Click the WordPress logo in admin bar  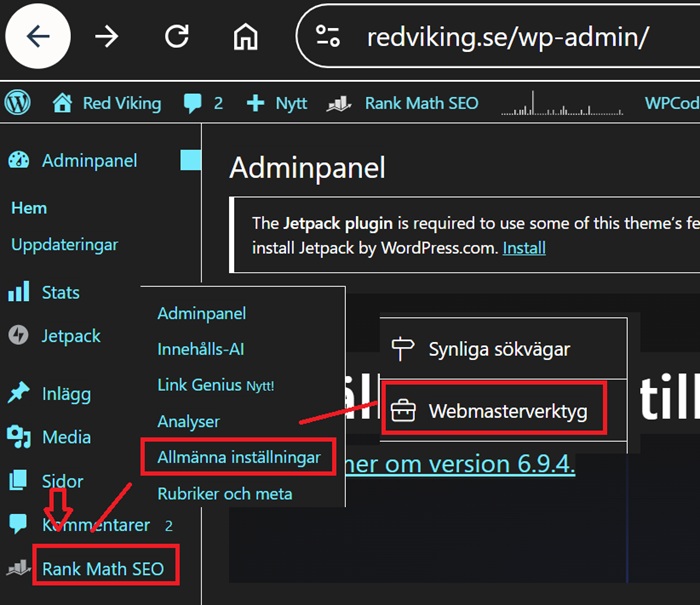pyautogui.click(x=18, y=103)
